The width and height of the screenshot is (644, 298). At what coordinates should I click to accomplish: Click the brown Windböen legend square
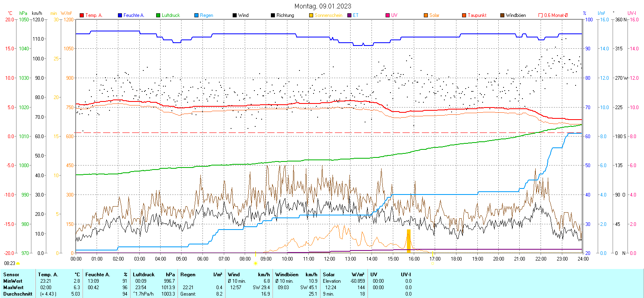[x=502, y=15]
